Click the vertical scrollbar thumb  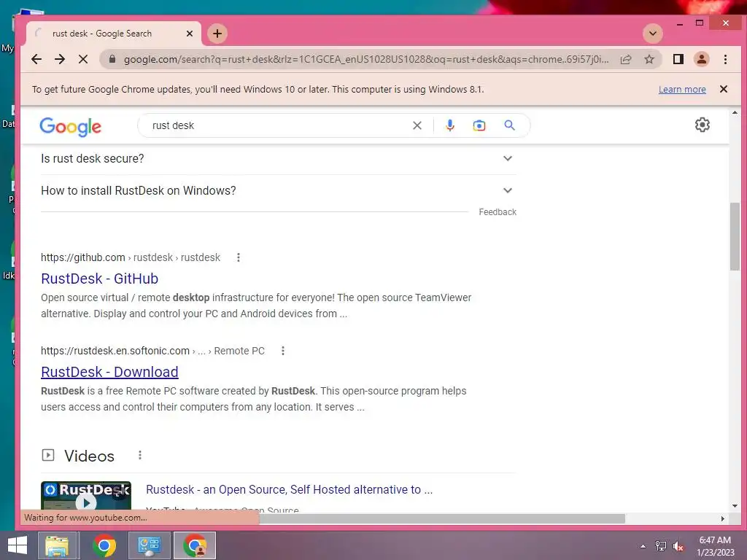pos(735,236)
